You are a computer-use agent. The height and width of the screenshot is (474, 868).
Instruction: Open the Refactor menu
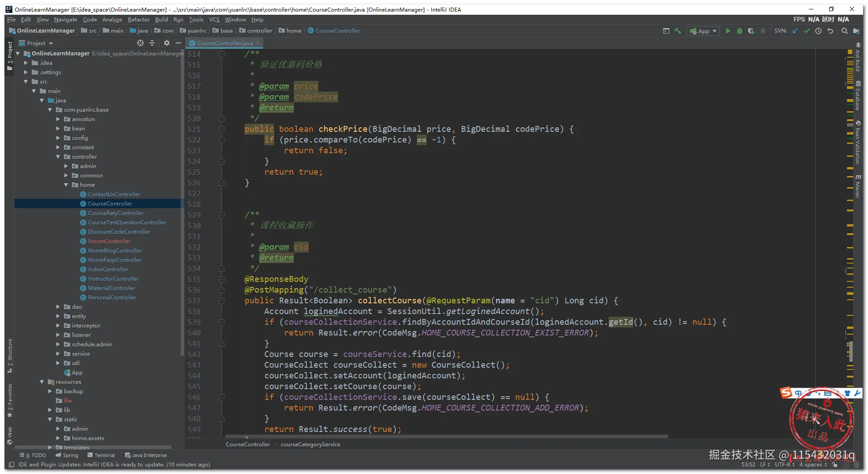pos(139,20)
